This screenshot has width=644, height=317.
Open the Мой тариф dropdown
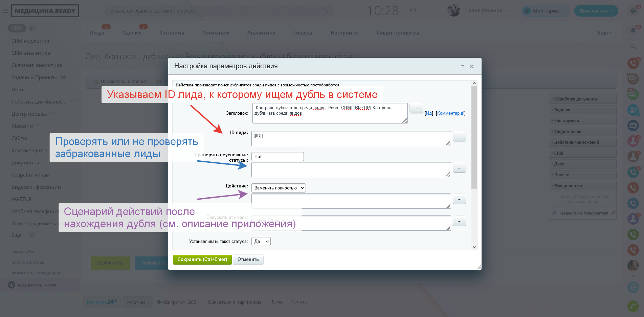[x=546, y=11]
